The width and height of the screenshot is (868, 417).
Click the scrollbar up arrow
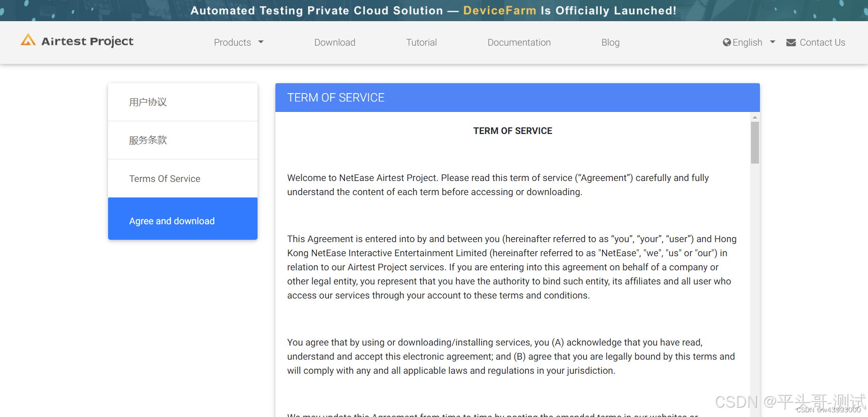755,117
